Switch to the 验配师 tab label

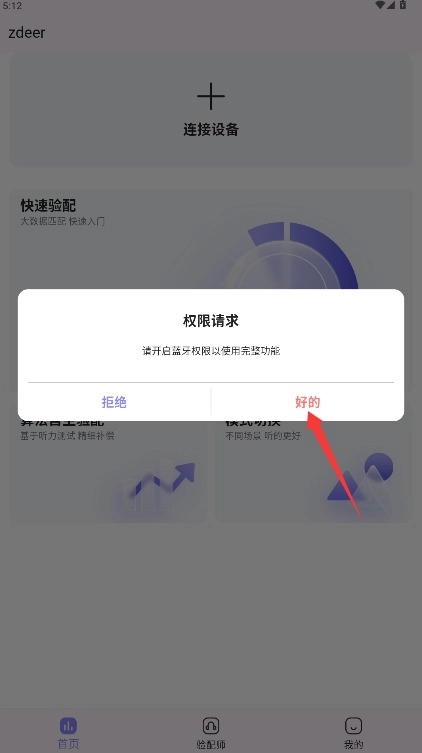click(211, 744)
